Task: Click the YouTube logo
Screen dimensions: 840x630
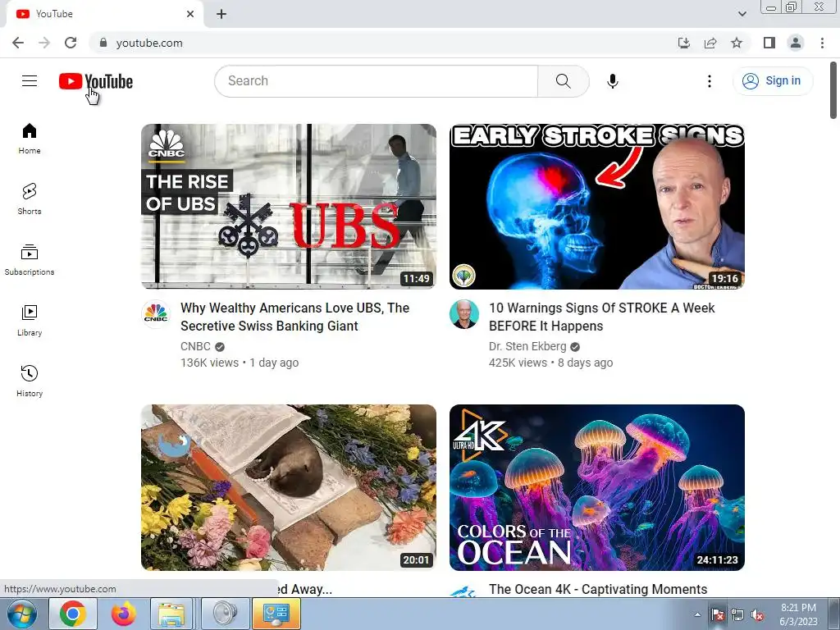Action: [96, 81]
